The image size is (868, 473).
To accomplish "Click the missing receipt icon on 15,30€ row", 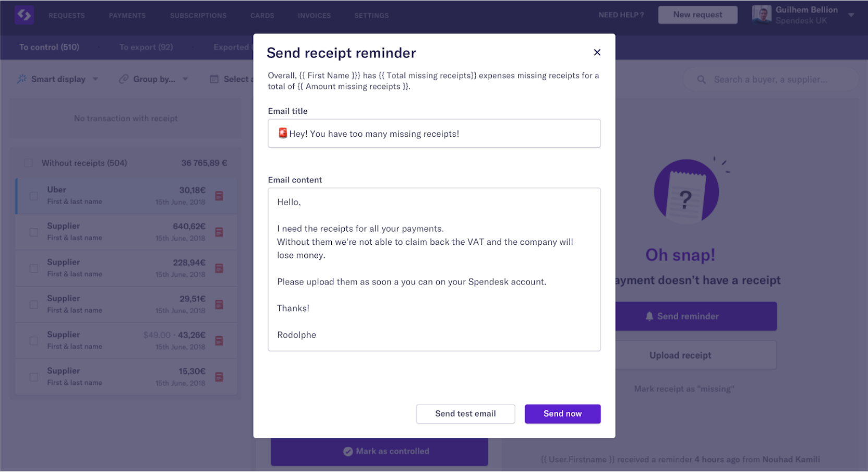I will (x=219, y=377).
